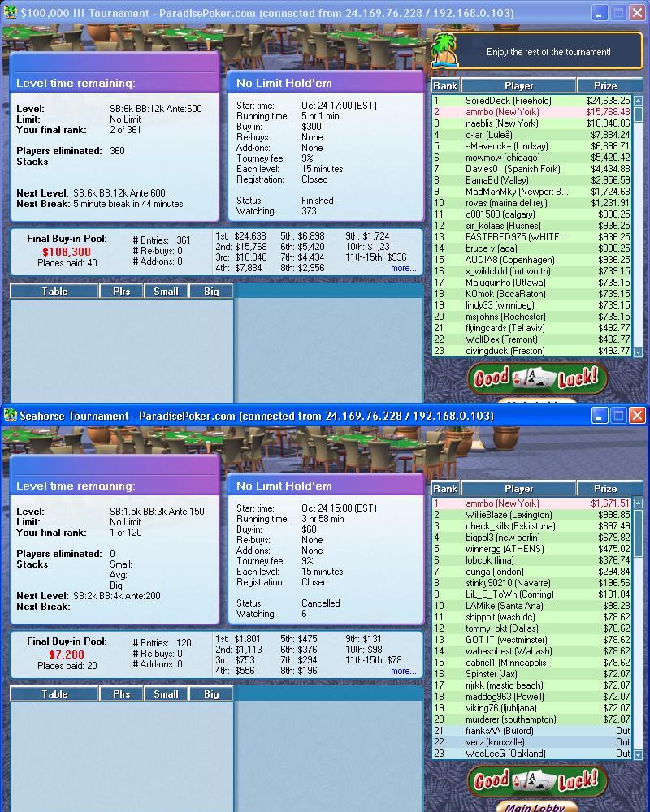Select WillieBlaze (Lexington) row
The width and height of the screenshot is (650, 812).
pyautogui.click(x=532, y=515)
